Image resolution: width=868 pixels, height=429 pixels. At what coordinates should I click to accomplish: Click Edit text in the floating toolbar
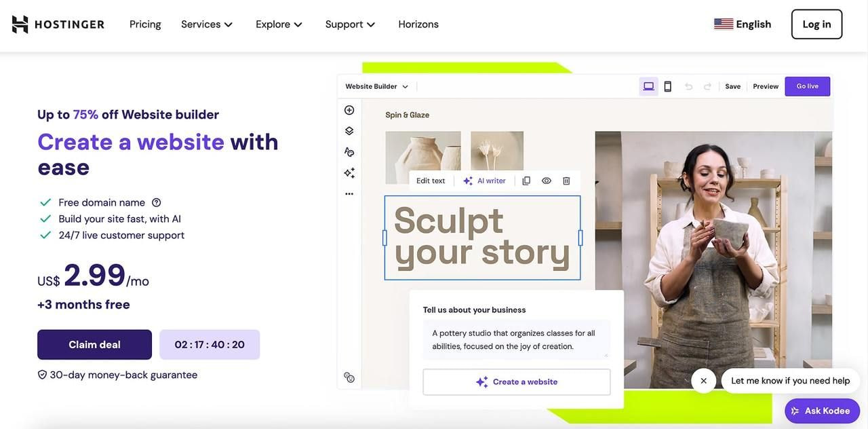click(431, 181)
